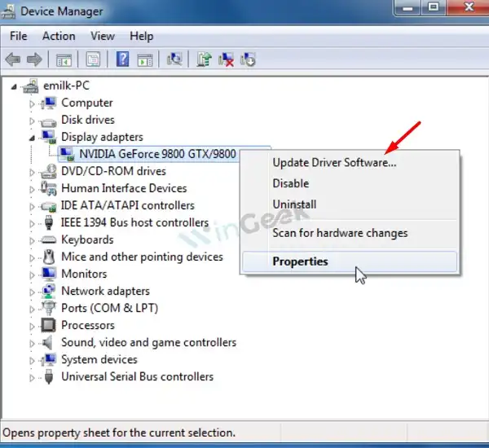Image resolution: width=489 pixels, height=448 pixels.
Task: Click the Back arrow toolbar icon
Action: pos(13,59)
